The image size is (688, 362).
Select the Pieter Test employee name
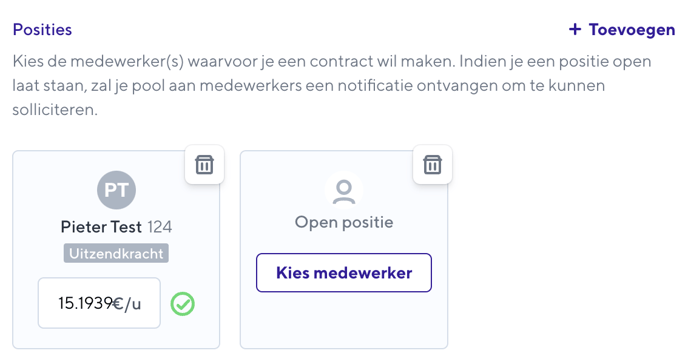coord(101,227)
